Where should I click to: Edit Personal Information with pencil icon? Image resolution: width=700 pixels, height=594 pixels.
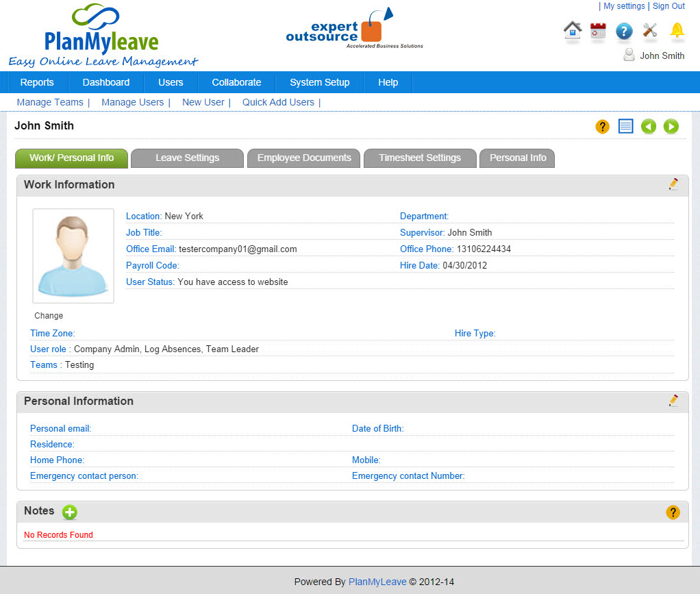click(673, 401)
